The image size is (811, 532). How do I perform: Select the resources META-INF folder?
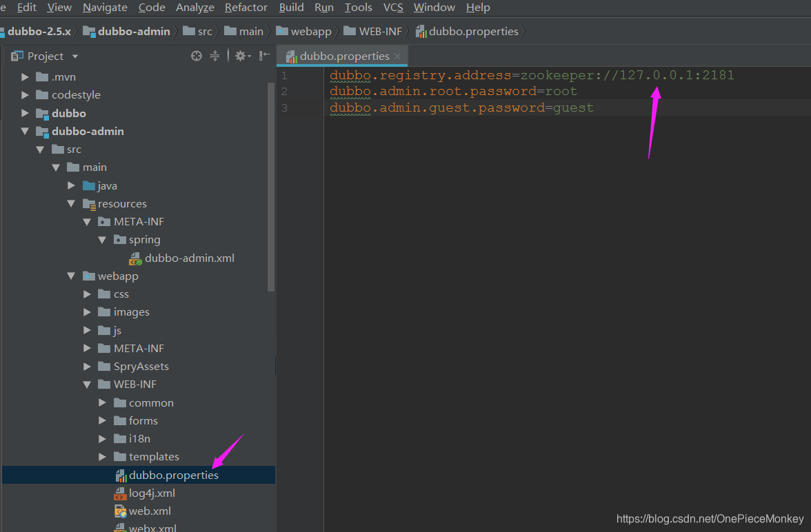[131, 222]
